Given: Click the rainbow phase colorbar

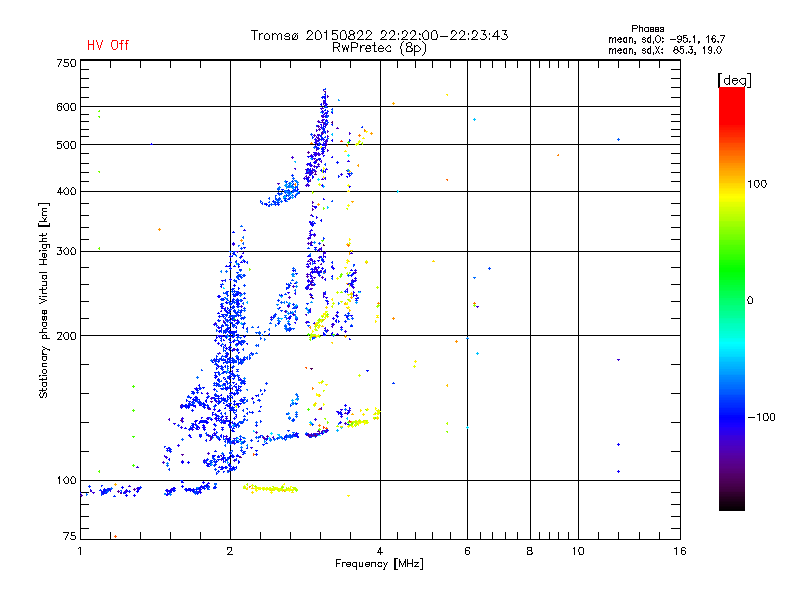Looking at the screenshot, I should [732, 298].
